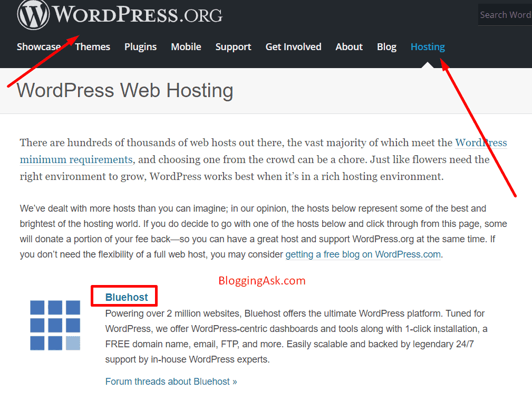Click the Bluehost blue grid logo
The image size is (532, 399).
(55, 325)
